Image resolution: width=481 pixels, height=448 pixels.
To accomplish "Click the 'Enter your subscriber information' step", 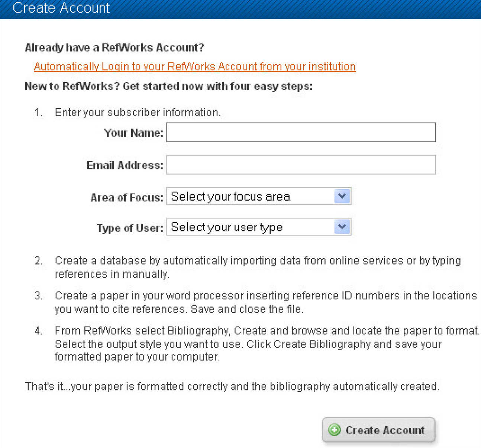I will pos(138,112).
